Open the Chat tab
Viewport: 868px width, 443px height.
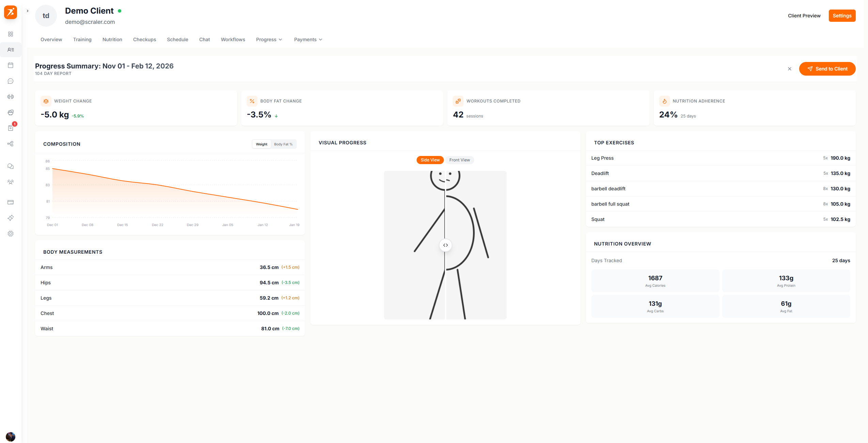pyautogui.click(x=204, y=39)
